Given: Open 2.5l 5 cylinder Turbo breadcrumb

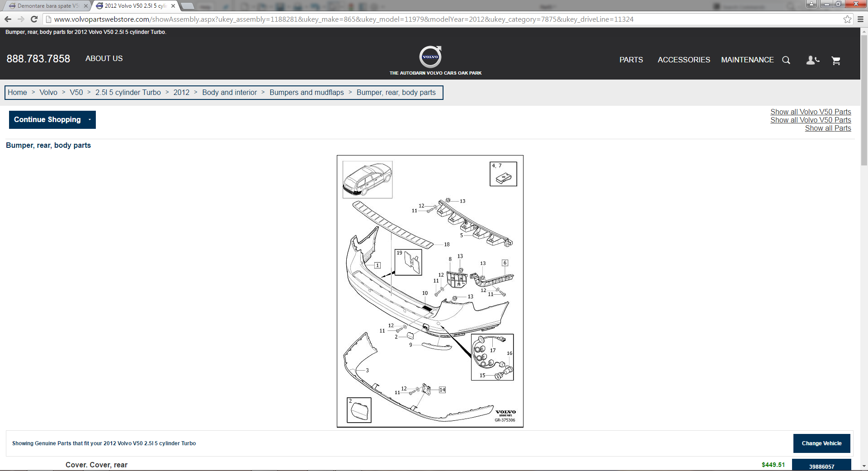Looking at the screenshot, I should pyautogui.click(x=128, y=92).
